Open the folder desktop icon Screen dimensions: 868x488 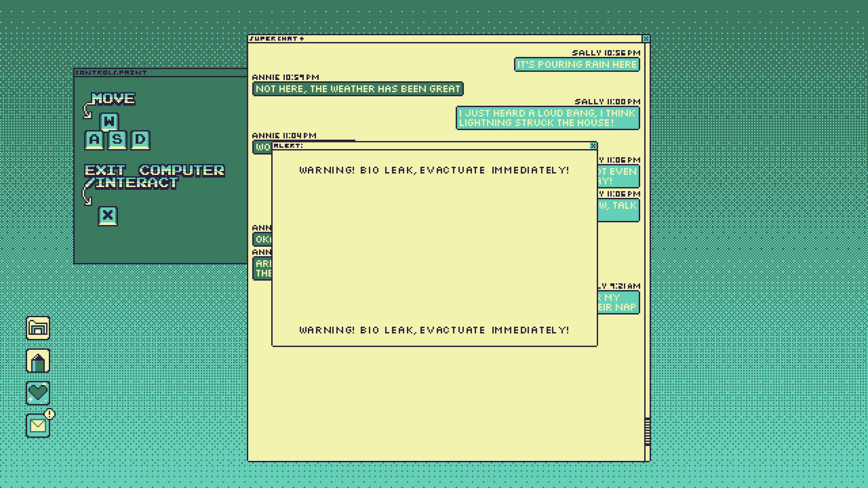38,328
